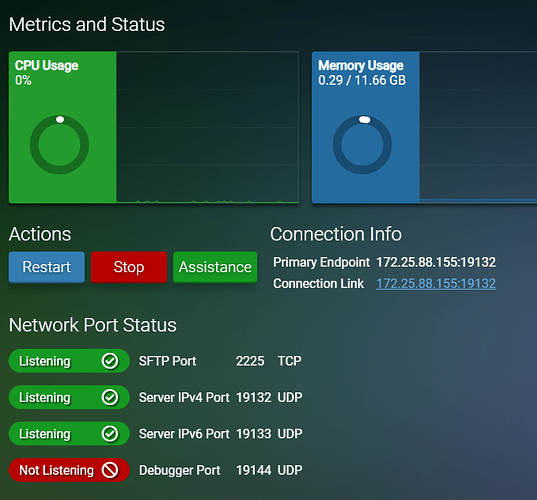Click the Memory usage circular gauge
This screenshot has height=500, width=537.
pos(362,145)
